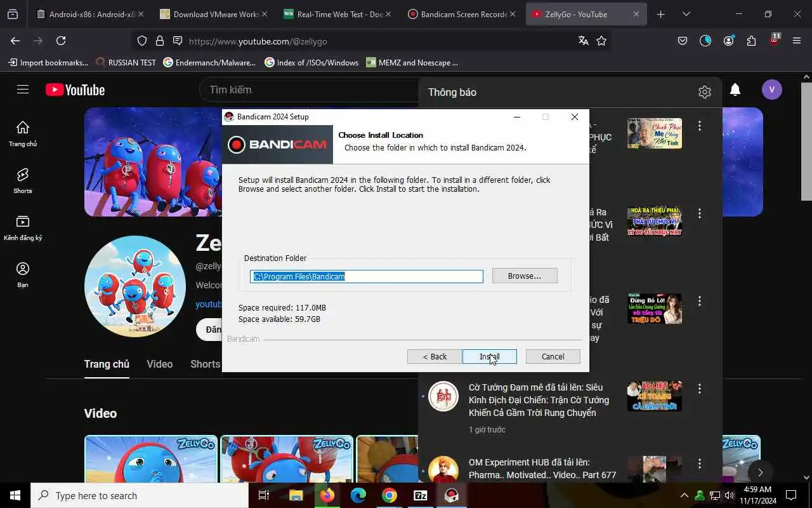Click first ZellyGo video thumbnail
812x508 pixels.
pyautogui.click(x=151, y=458)
